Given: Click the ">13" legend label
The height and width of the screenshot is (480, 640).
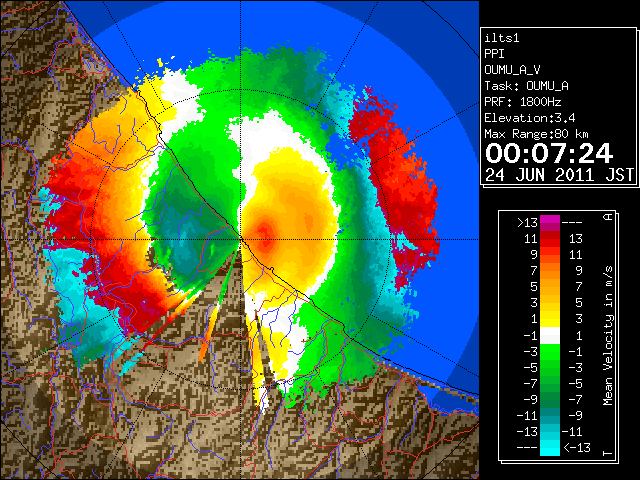Looking at the screenshot, I should pos(527,223).
